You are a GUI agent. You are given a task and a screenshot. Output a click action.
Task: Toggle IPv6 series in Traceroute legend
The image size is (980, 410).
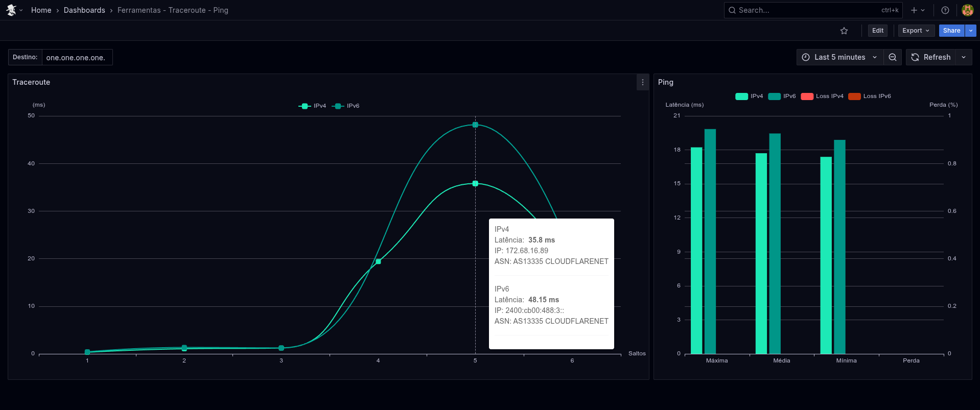[x=346, y=106]
